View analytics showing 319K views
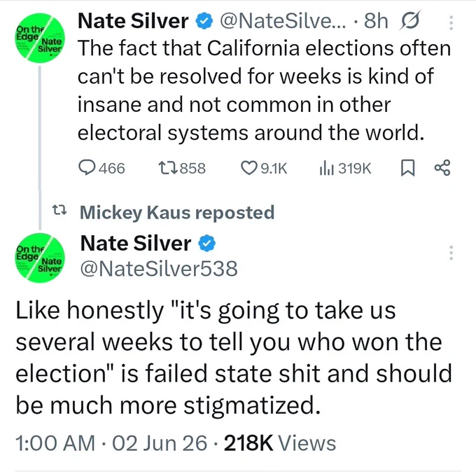The height and width of the screenshot is (474, 476). tap(345, 168)
